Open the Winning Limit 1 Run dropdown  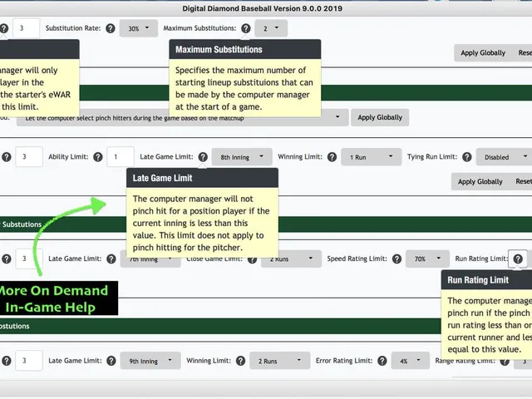pos(372,157)
